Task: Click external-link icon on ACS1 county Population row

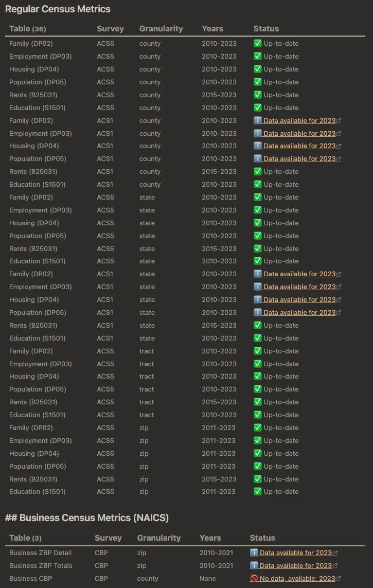Action: point(339,159)
